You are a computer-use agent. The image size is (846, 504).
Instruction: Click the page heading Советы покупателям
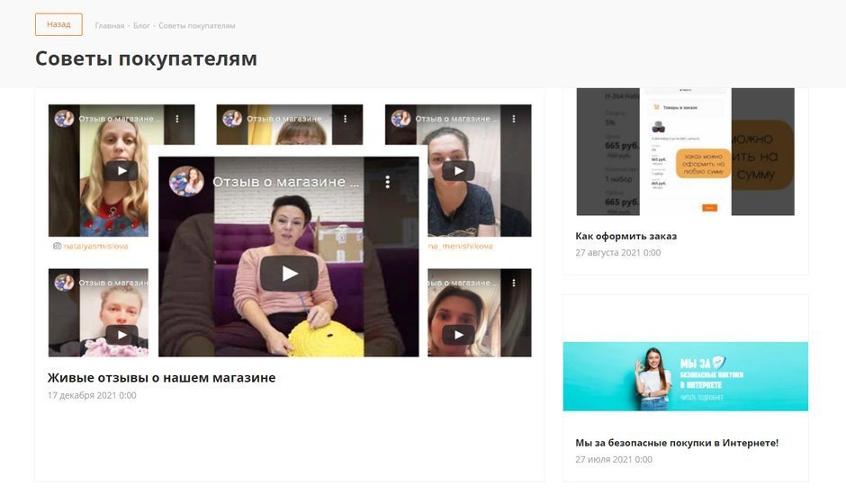click(146, 58)
